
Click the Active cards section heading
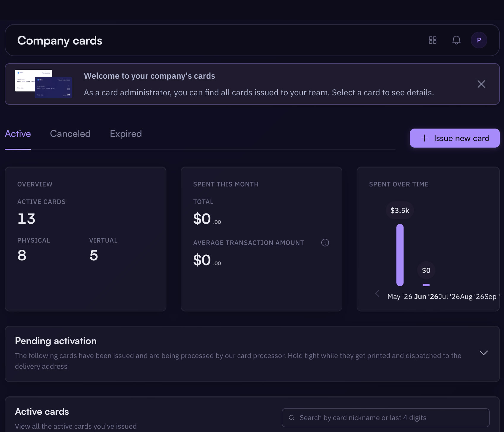(x=42, y=412)
